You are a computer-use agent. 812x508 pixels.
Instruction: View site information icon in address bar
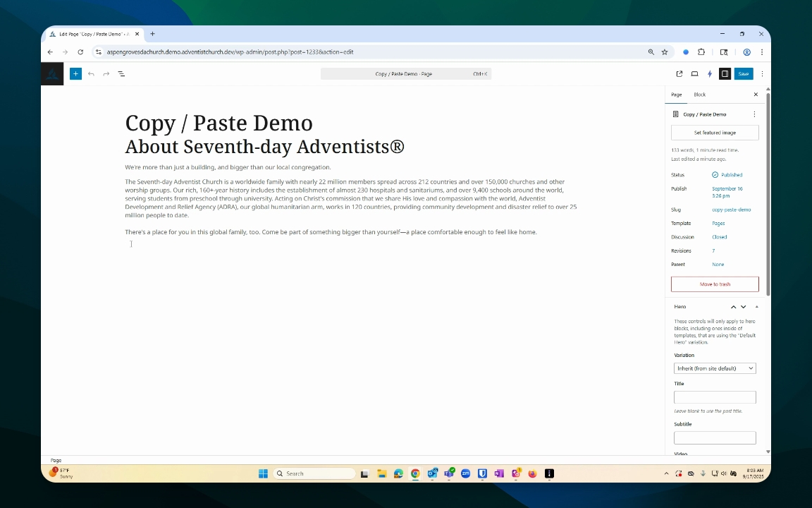pos(99,52)
